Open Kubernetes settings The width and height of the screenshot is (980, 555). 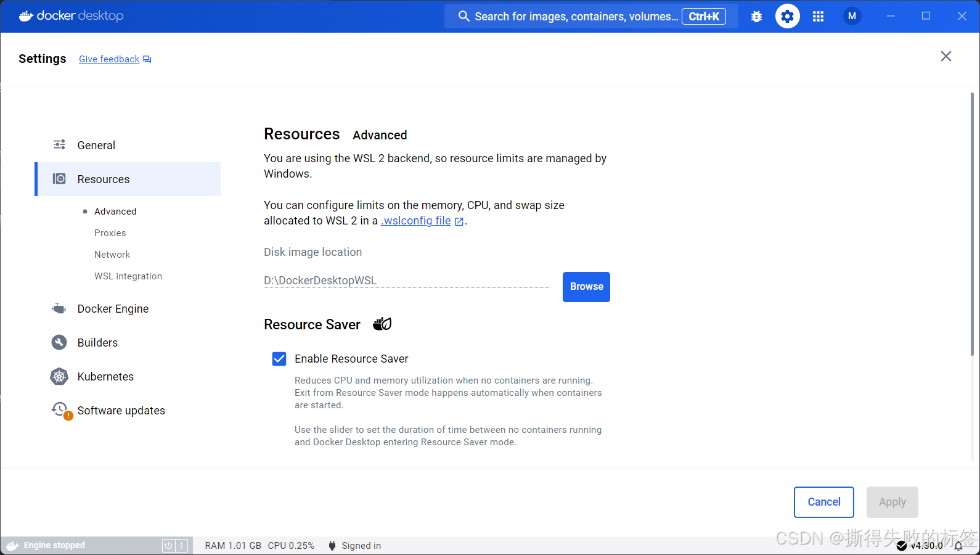click(128, 376)
